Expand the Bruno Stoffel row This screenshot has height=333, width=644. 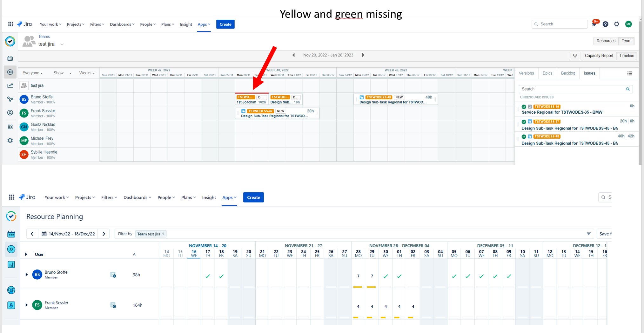(27, 275)
